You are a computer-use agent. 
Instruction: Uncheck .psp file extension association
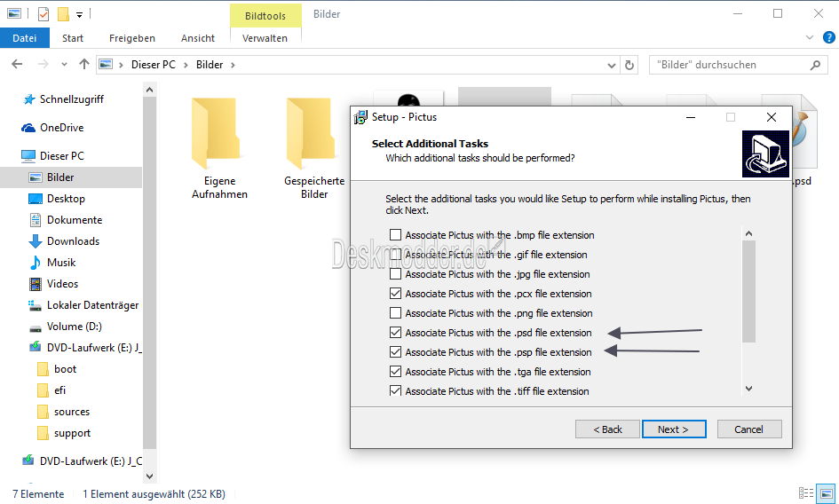395,352
